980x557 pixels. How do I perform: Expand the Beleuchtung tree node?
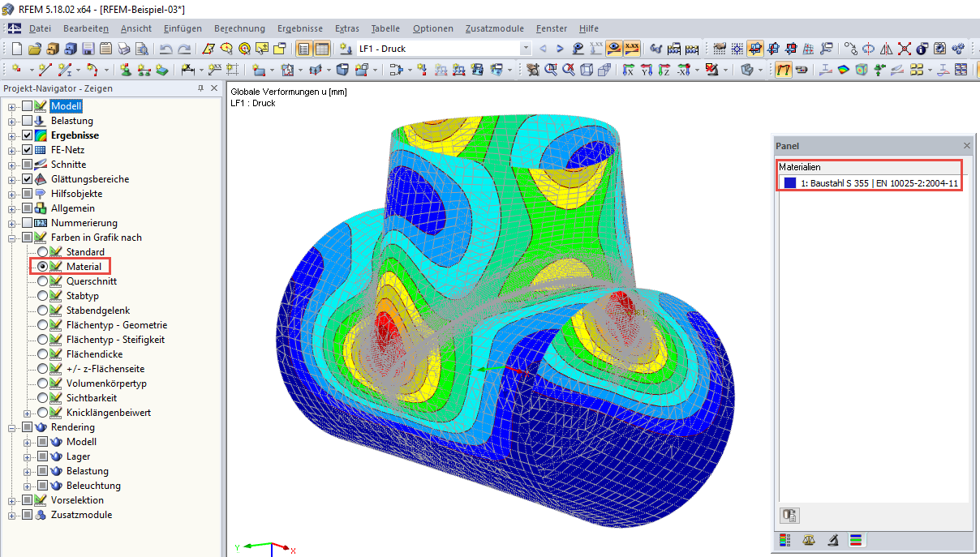pyautogui.click(x=28, y=486)
